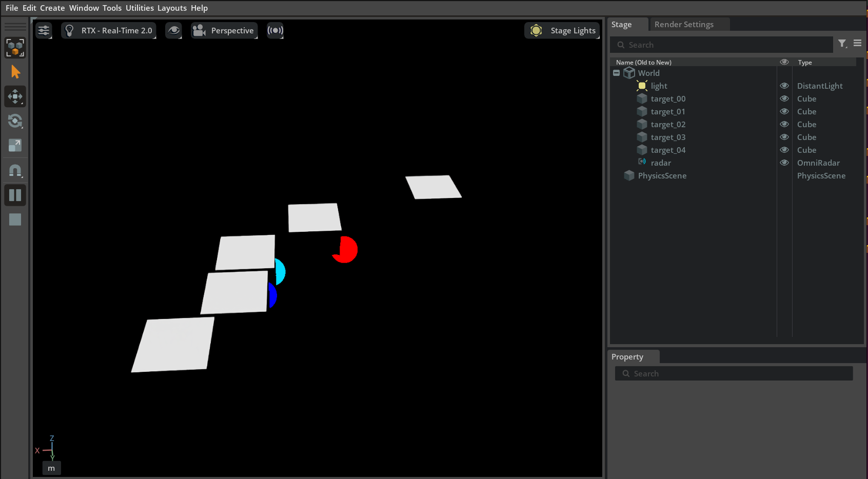Open the RTX - Real-Time 2.0 renderer dropdown

point(109,30)
